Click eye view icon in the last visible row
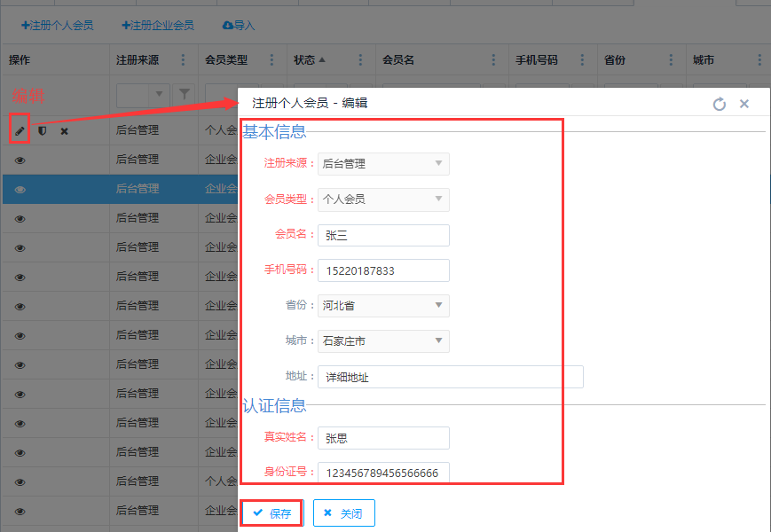 20,511
